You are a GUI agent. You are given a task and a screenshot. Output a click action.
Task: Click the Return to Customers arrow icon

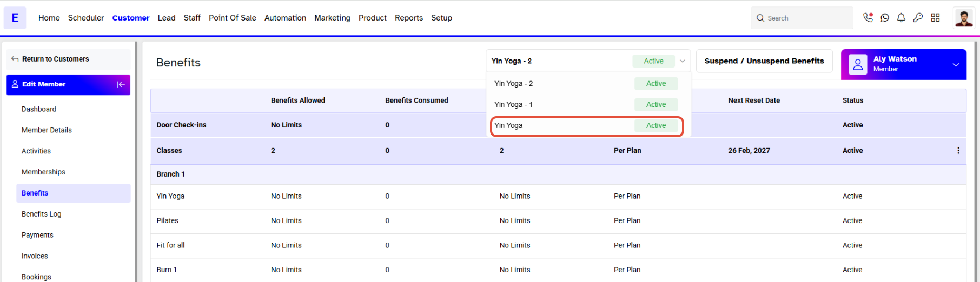pos(15,59)
